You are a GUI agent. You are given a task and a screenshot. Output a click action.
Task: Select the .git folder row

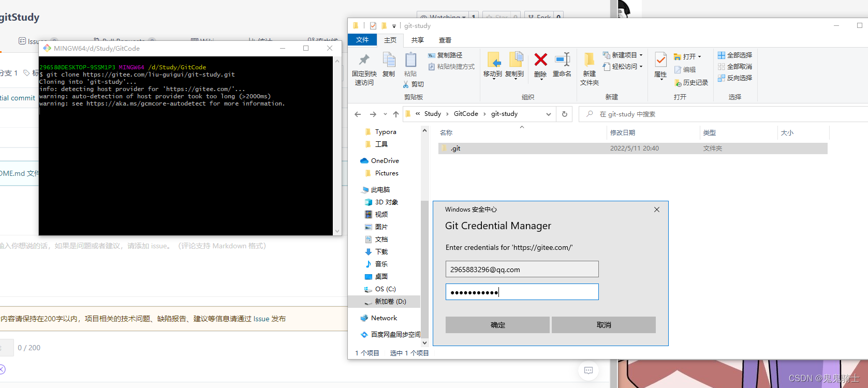point(632,148)
